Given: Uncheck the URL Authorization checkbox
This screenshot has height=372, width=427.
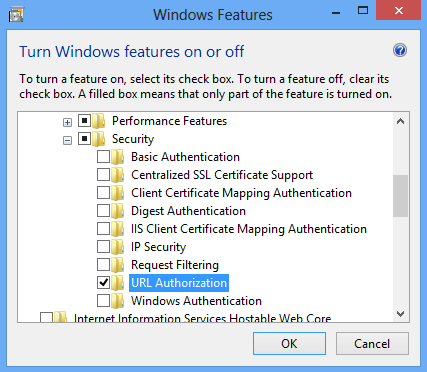Looking at the screenshot, I should pos(103,283).
